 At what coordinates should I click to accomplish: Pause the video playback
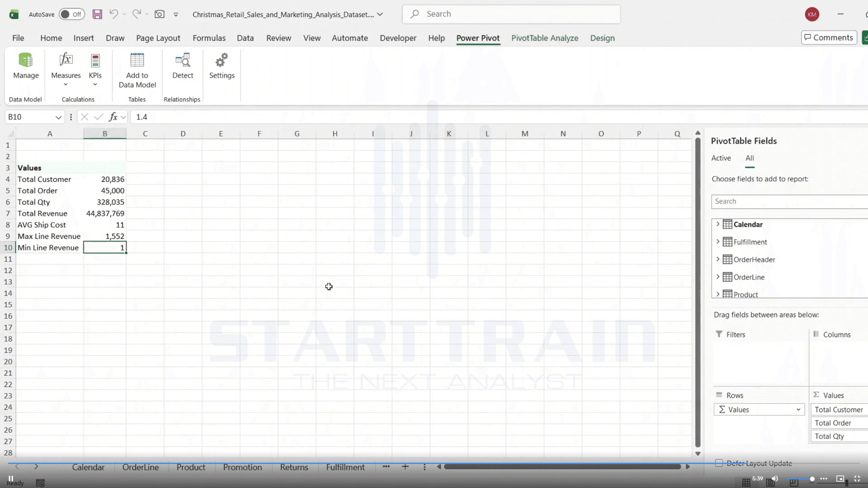[11, 478]
